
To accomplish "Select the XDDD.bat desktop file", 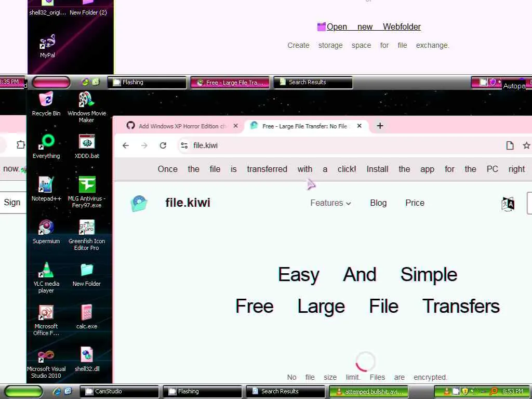I will [87, 146].
